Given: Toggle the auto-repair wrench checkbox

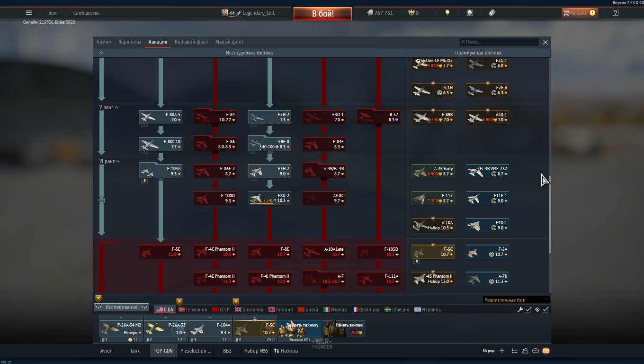Looking at the screenshot, I should tap(528, 309).
